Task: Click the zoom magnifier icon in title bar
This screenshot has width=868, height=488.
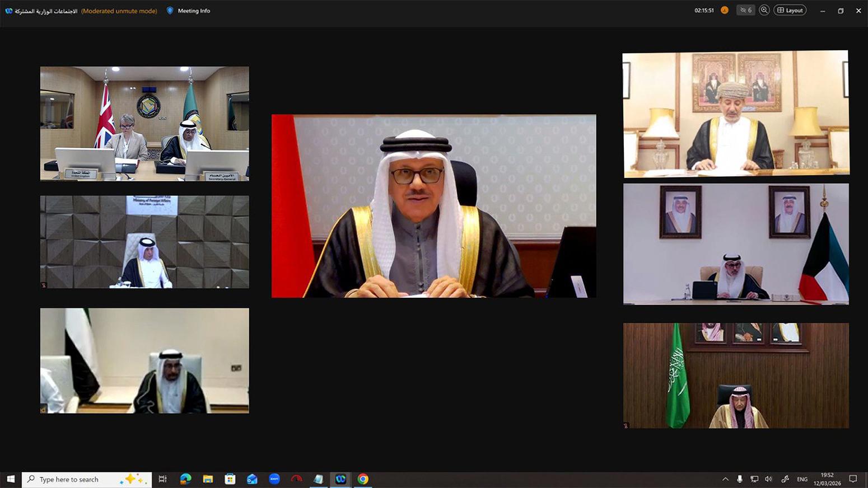Action: click(x=764, y=10)
